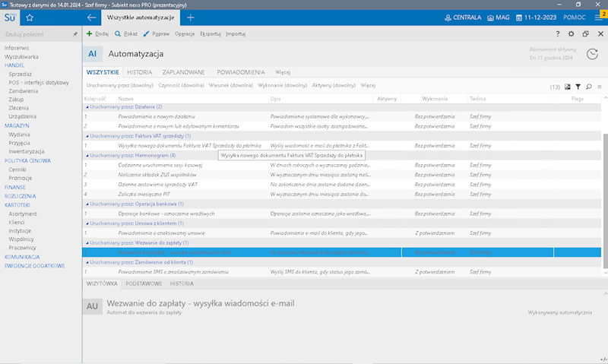Open the Eksportuj menu
Viewport: 608px width, 364px height.
tap(211, 33)
